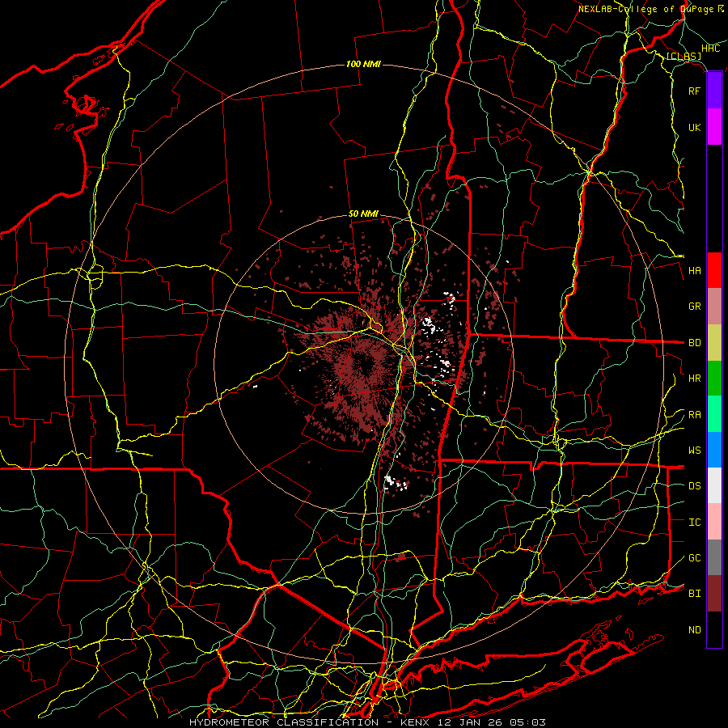
Task: Click the 'ND' legend label
Action: click(x=694, y=630)
